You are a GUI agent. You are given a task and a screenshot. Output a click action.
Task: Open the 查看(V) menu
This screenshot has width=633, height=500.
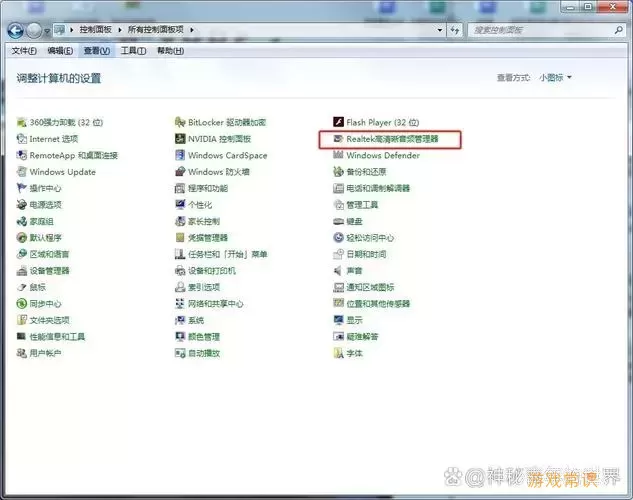(x=97, y=51)
